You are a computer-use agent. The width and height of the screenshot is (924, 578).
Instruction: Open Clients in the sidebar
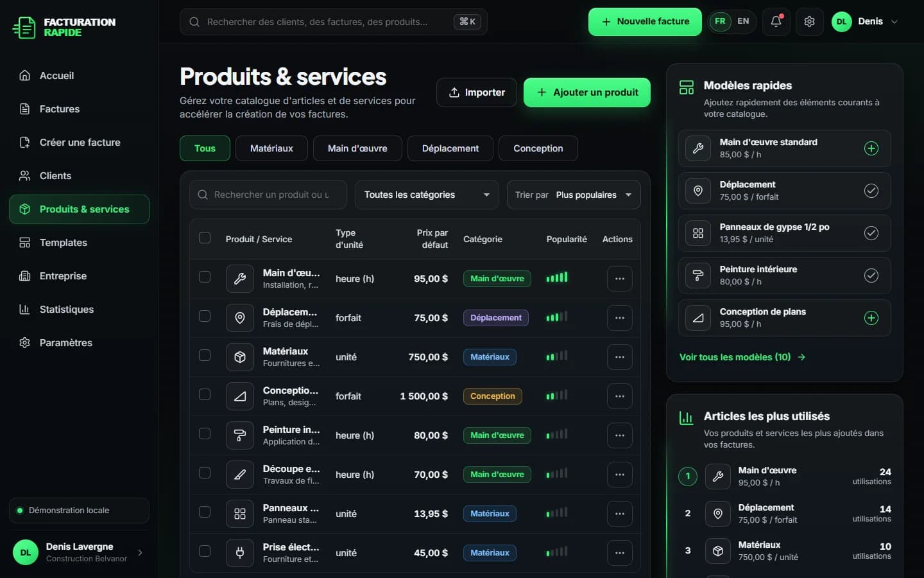pos(79,176)
